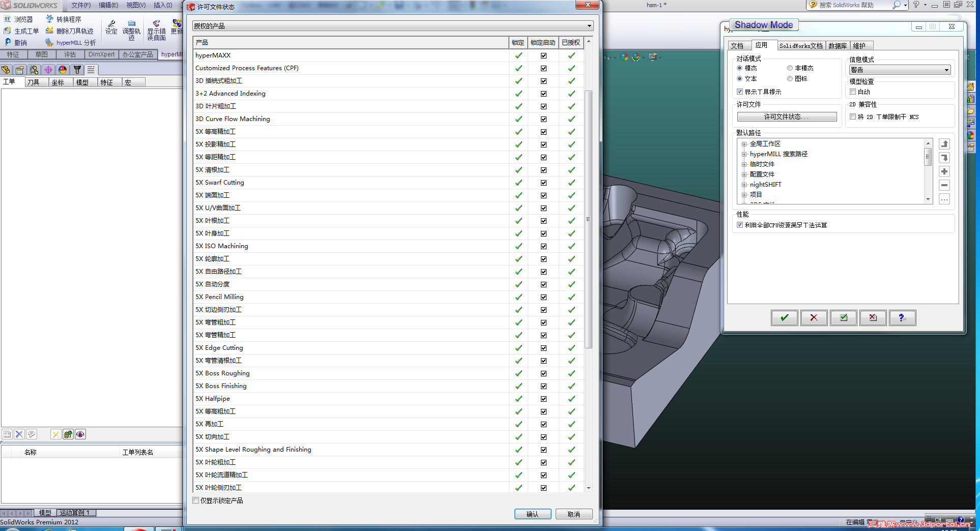Open the 授权的产品 dropdown

(x=393, y=26)
